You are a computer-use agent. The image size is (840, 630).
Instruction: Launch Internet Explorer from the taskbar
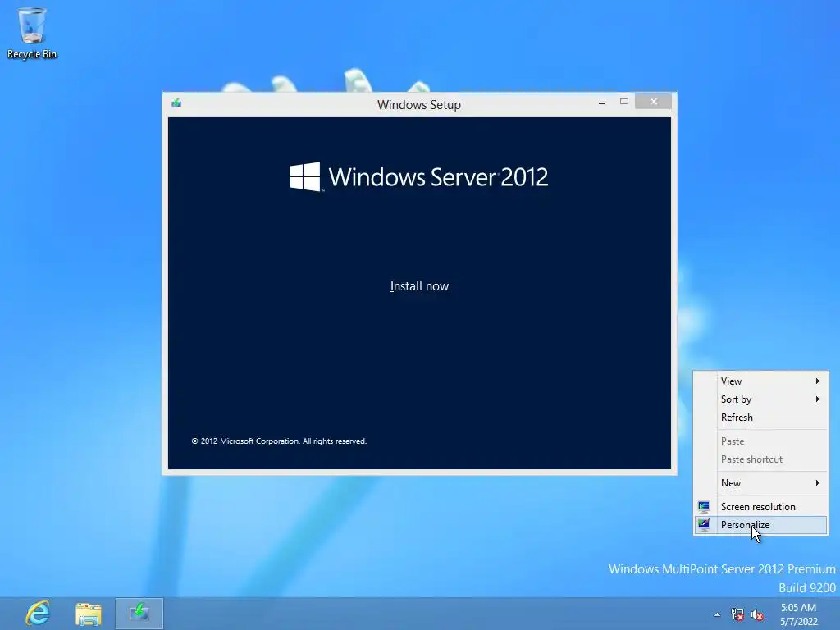click(38, 613)
